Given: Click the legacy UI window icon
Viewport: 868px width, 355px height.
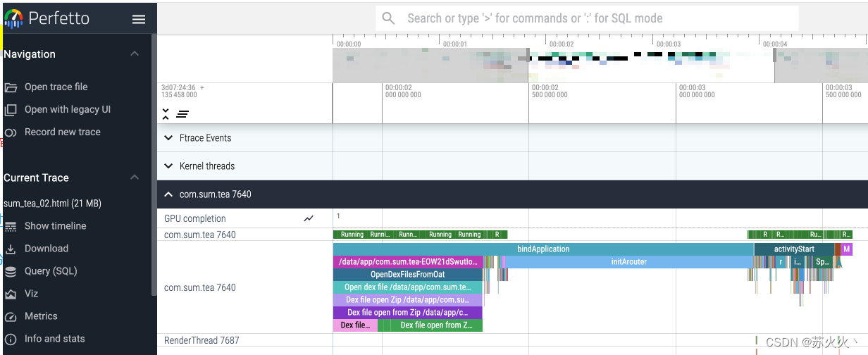Looking at the screenshot, I should point(11,110).
